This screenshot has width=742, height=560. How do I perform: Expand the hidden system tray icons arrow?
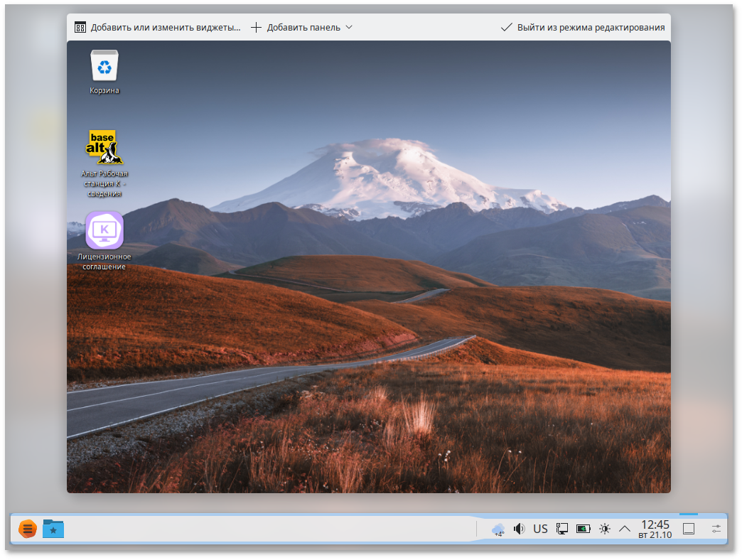[x=625, y=529]
